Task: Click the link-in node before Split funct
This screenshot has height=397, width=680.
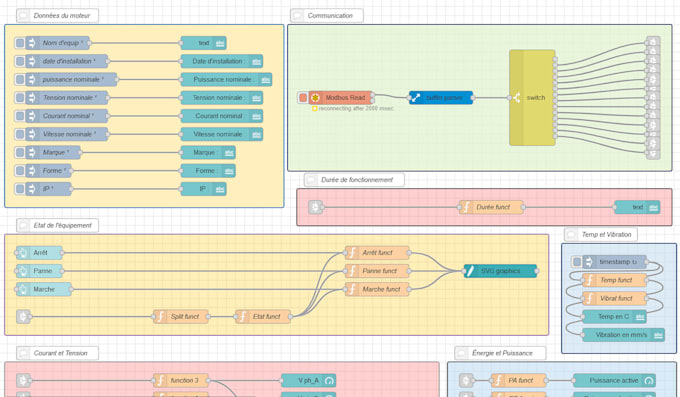Action: (23, 316)
